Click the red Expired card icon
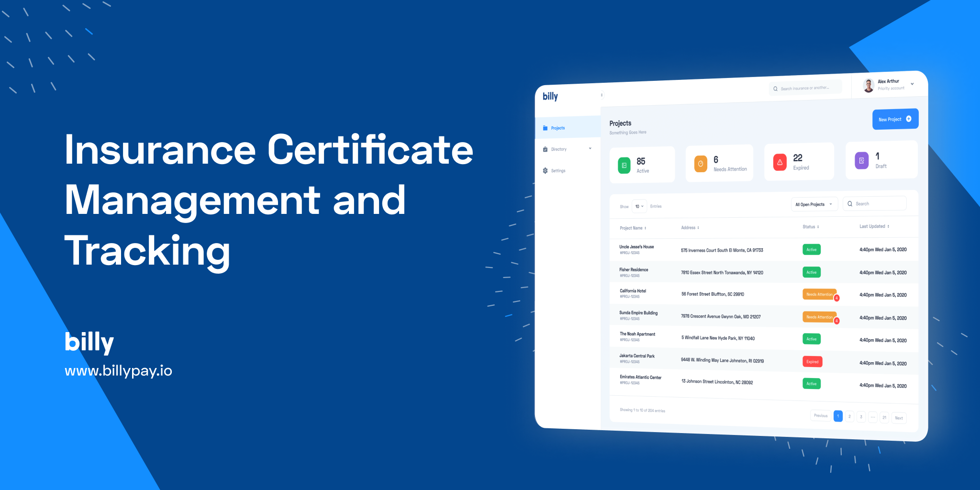The height and width of the screenshot is (490, 980). [780, 162]
